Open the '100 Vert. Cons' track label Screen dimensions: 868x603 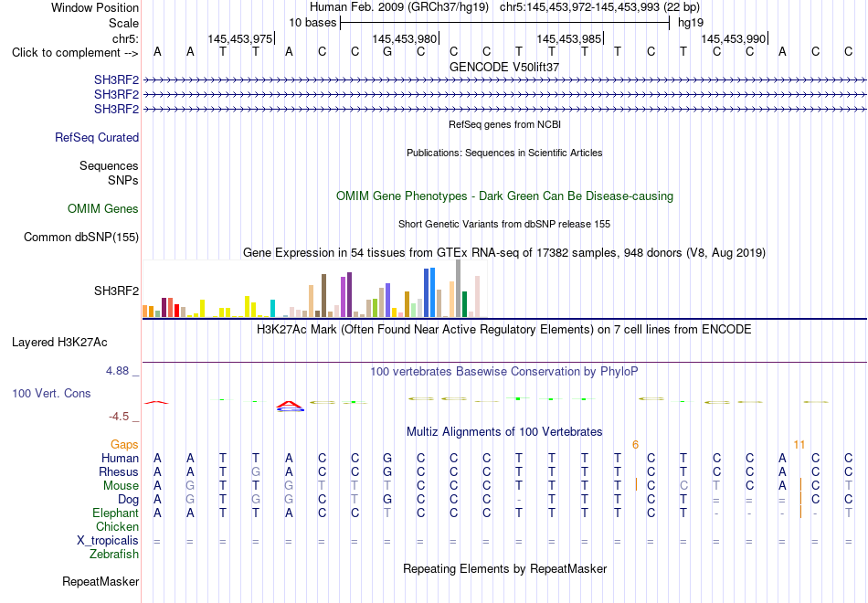51,393
